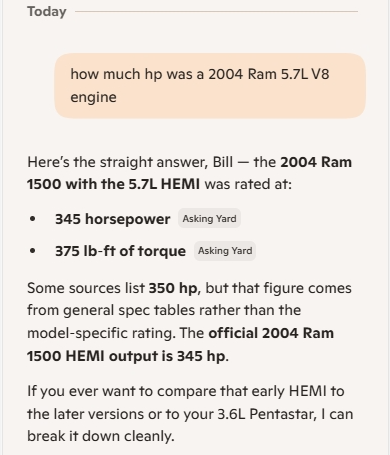This screenshot has height=455, width=390.
Task: Click the 'was rated at:' text
Action: click(x=248, y=184)
